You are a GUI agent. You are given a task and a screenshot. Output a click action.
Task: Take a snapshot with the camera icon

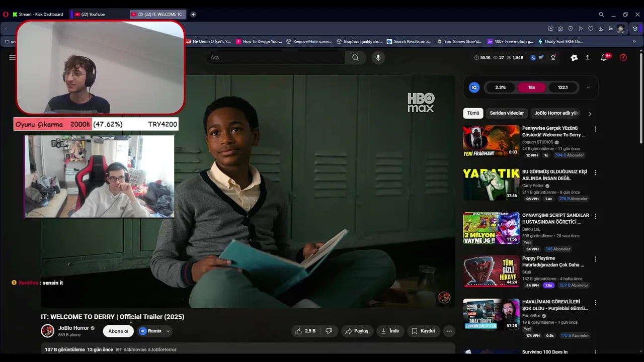click(560, 29)
